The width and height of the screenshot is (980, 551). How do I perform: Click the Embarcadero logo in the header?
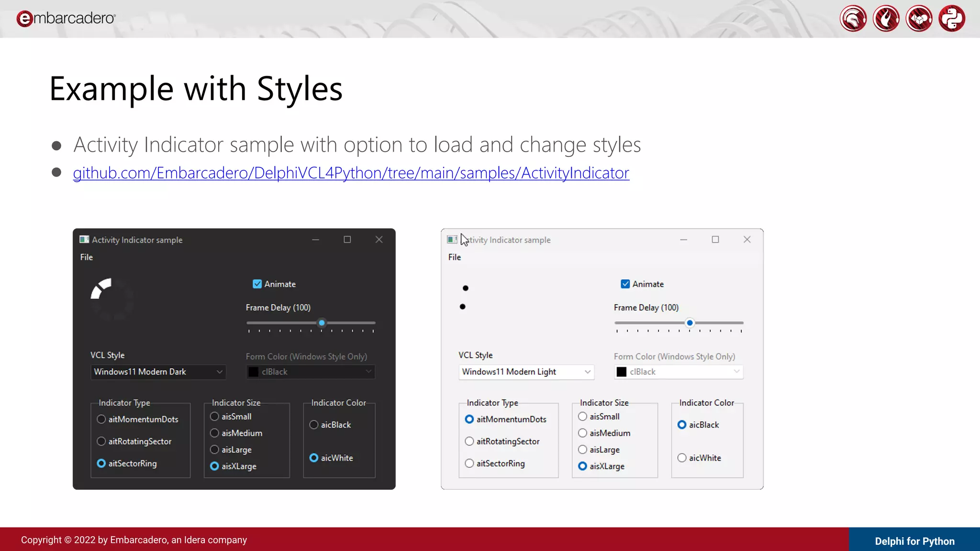tap(66, 18)
